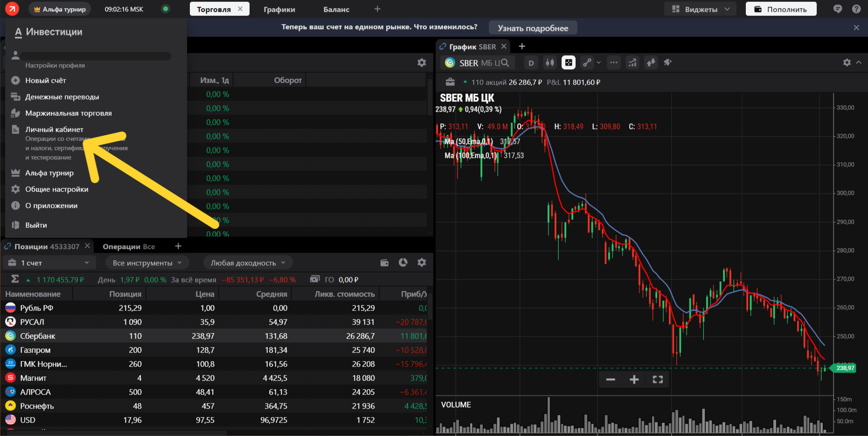Open profile settings (Настройки профиля)

pos(55,65)
